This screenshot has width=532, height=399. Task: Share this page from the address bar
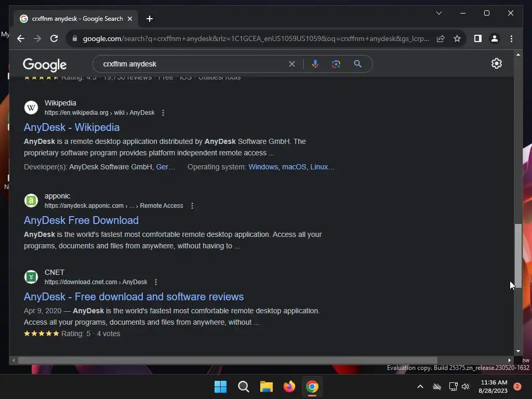(x=441, y=38)
